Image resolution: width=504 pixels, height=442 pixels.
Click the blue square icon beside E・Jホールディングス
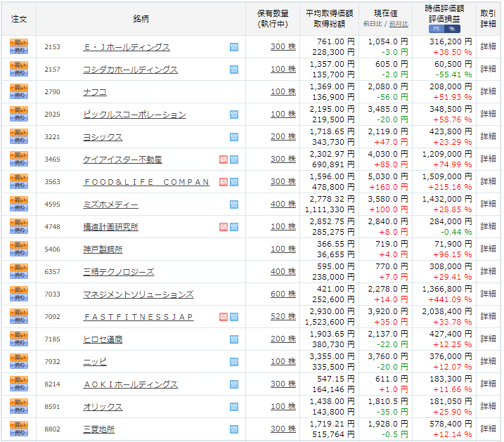pos(234,47)
